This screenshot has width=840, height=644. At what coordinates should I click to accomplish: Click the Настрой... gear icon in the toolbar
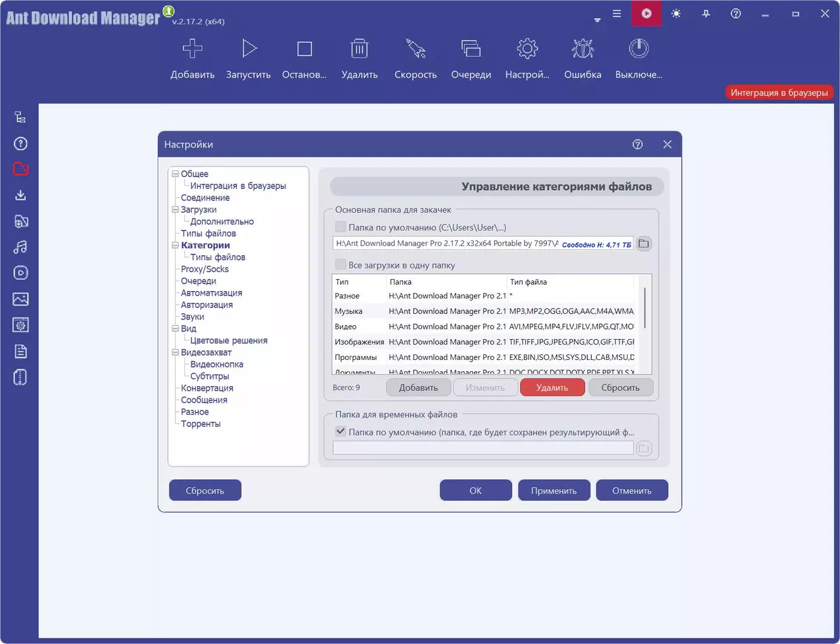[x=527, y=49]
